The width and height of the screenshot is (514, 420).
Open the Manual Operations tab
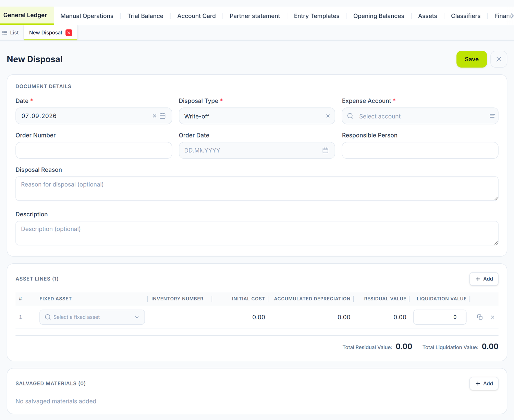(87, 16)
